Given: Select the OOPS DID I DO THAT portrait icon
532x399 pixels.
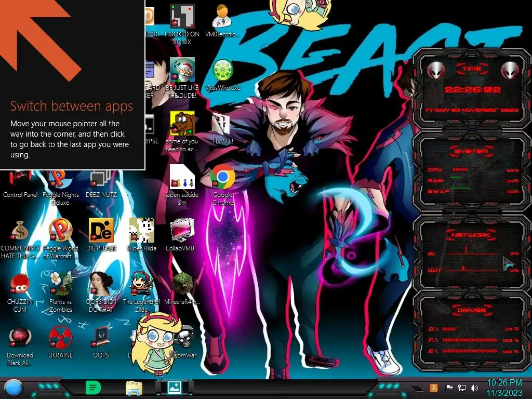Looking at the screenshot, I should click(101, 292).
